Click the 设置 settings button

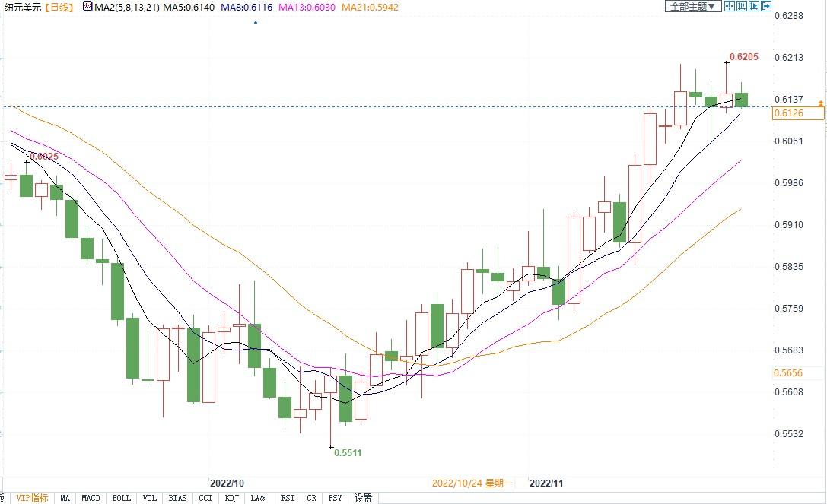coord(364,498)
